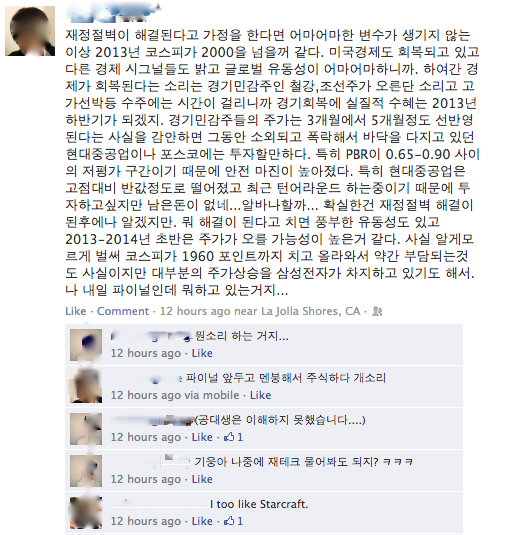Click the blurred author name above the post
Viewport: 506px width, 535px height.
click(113, 12)
